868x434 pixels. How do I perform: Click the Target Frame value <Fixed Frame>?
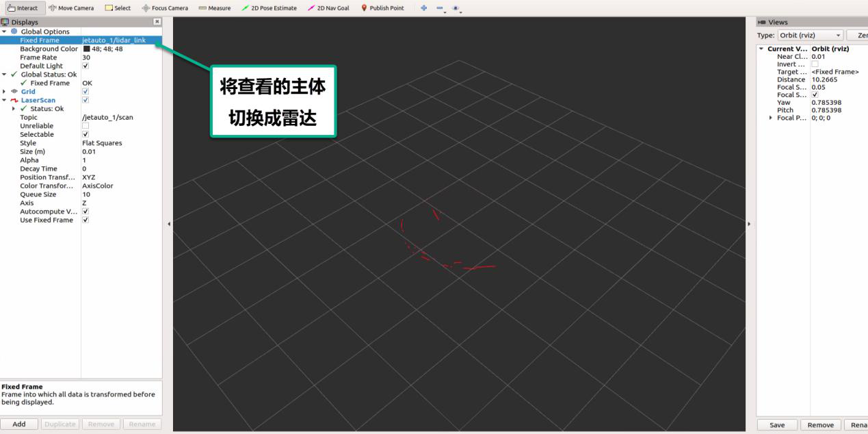835,72
